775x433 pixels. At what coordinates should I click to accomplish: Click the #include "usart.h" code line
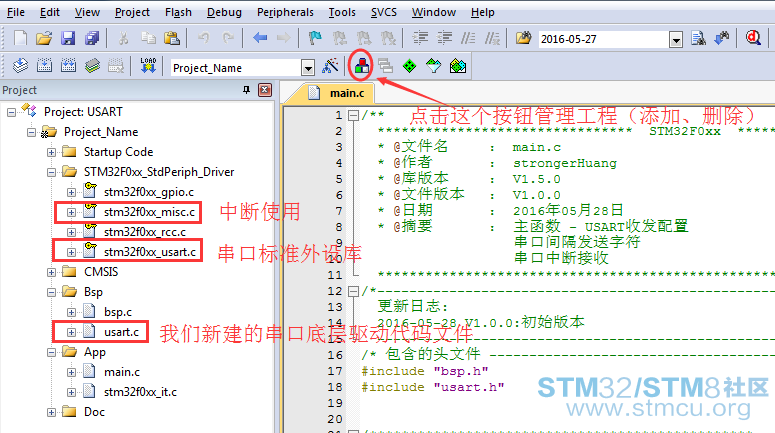tap(432, 387)
